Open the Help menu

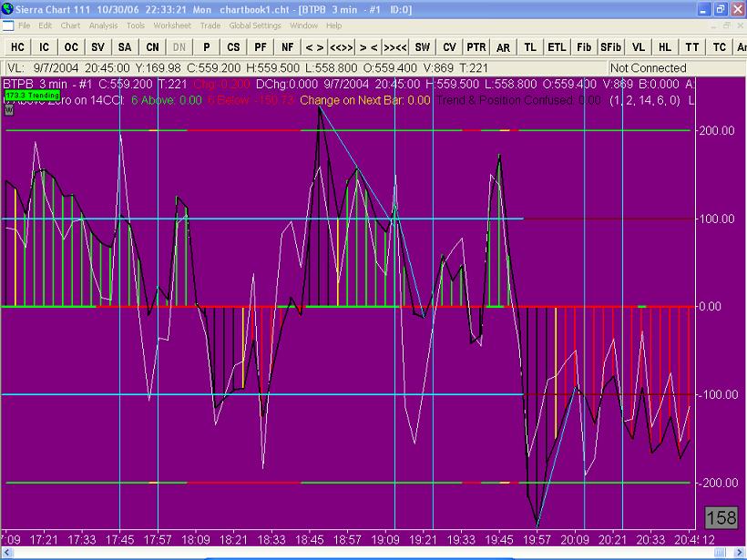(334, 25)
